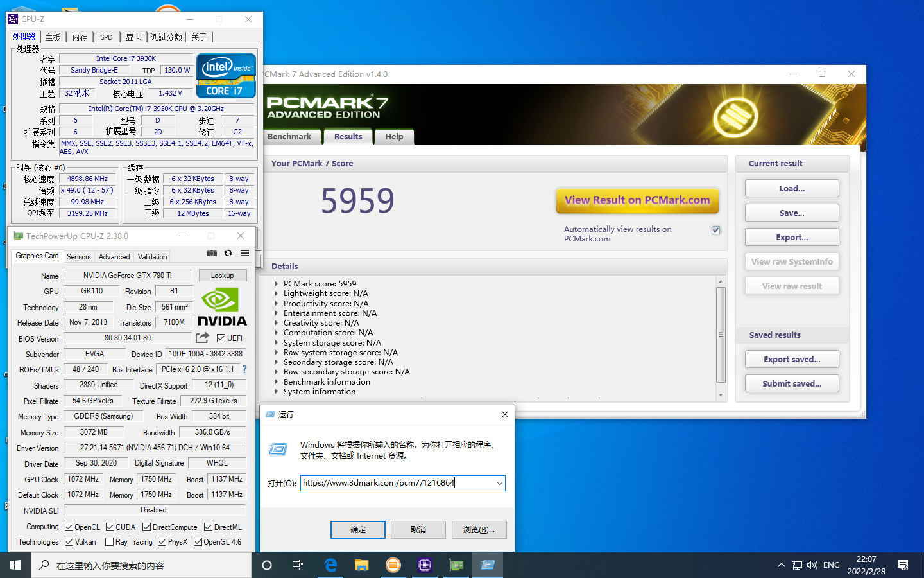
Task: Close the Run dialog with X
Action: 505,414
